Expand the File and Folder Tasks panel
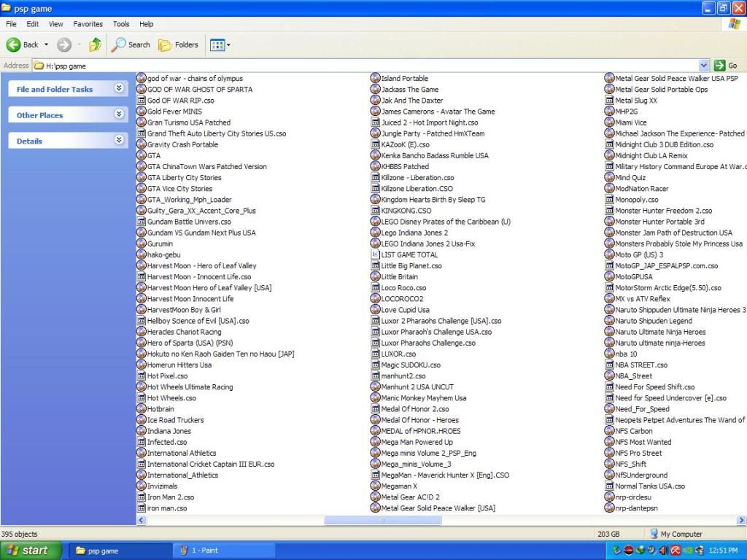 [x=119, y=88]
